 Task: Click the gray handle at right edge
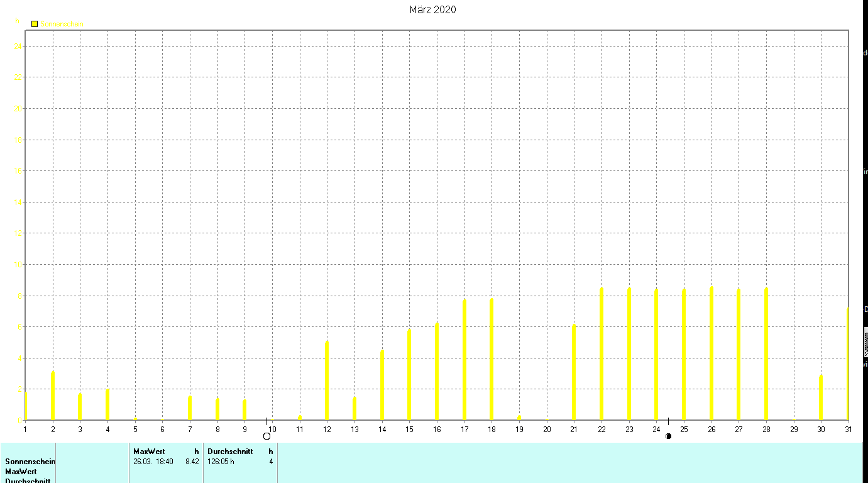(865, 343)
